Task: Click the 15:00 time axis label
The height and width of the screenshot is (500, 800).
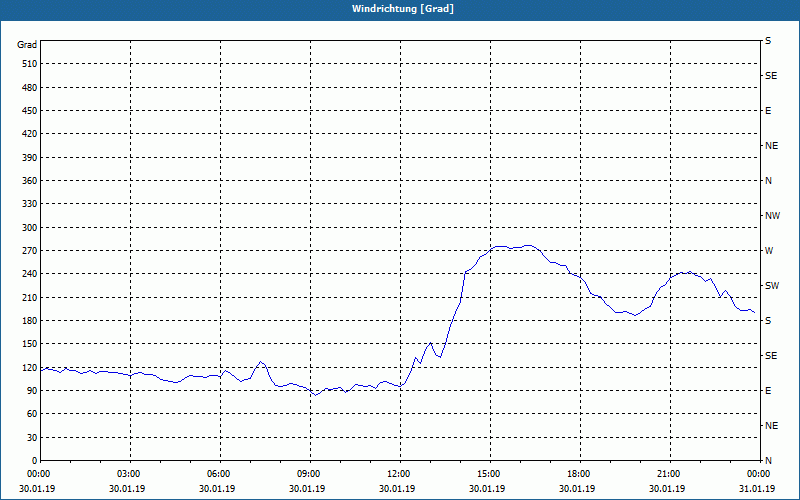Action: [490, 474]
